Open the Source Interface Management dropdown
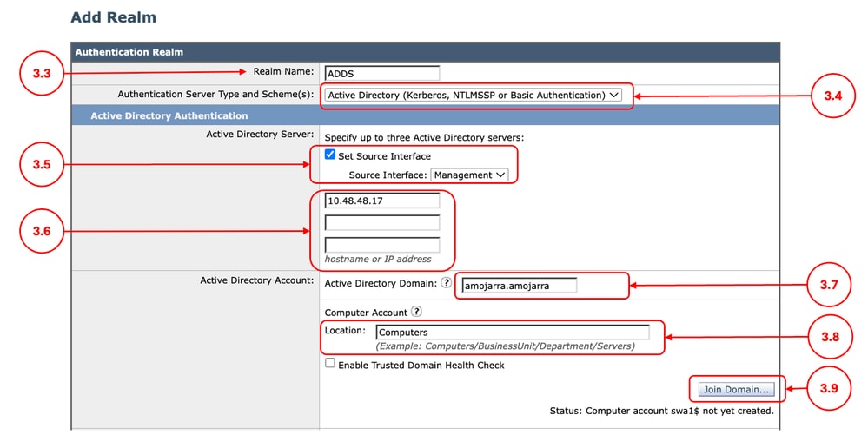868x448 pixels. pyautogui.click(x=469, y=175)
